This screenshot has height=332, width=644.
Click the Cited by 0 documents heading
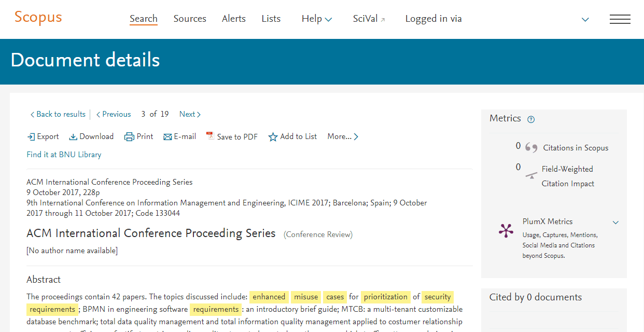point(536,297)
